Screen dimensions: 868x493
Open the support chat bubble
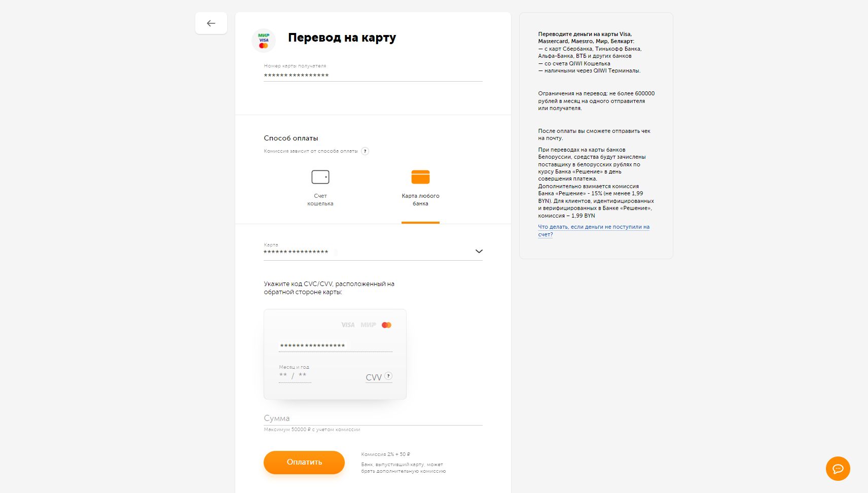(838, 469)
